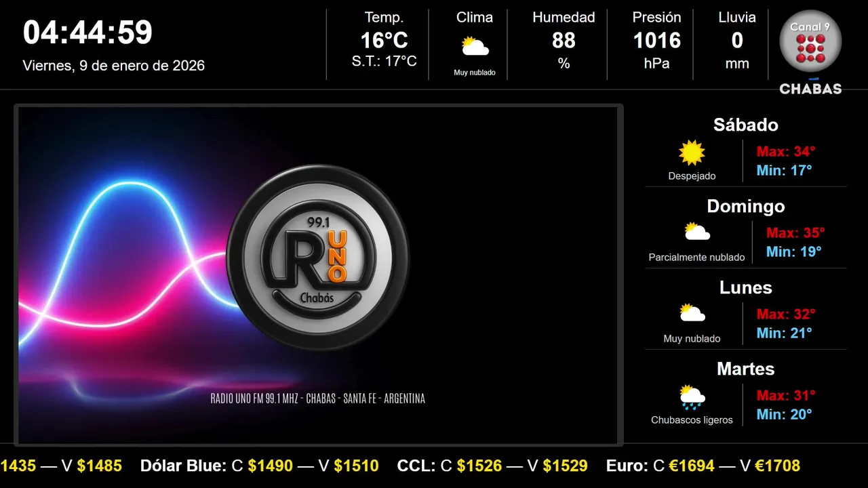This screenshot has width=868, height=488.
Task: Click Sábado's 'Max: 34°' value
Action: click(786, 151)
